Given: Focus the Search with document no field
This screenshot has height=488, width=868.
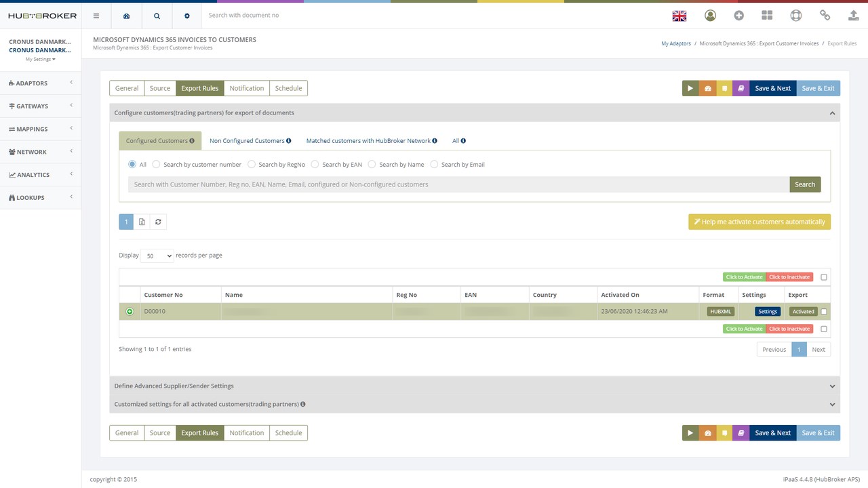Looking at the screenshot, I should click(x=434, y=16).
